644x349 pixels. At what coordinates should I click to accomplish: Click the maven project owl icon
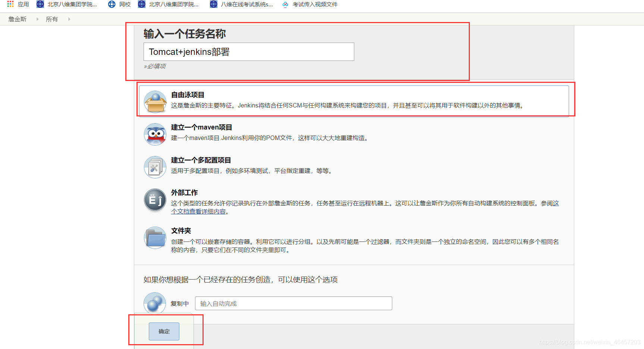pos(155,134)
